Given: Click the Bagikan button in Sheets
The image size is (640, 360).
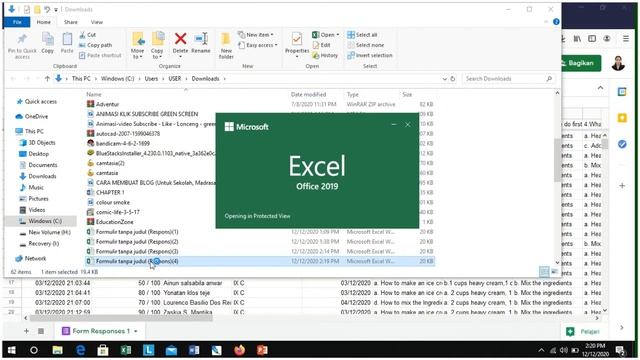Looking at the screenshot, I should tap(580, 63).
